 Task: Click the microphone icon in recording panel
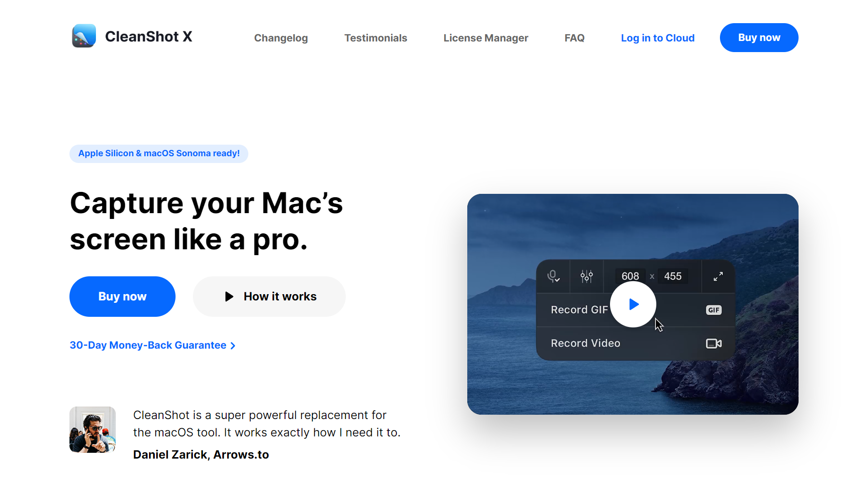553,276
